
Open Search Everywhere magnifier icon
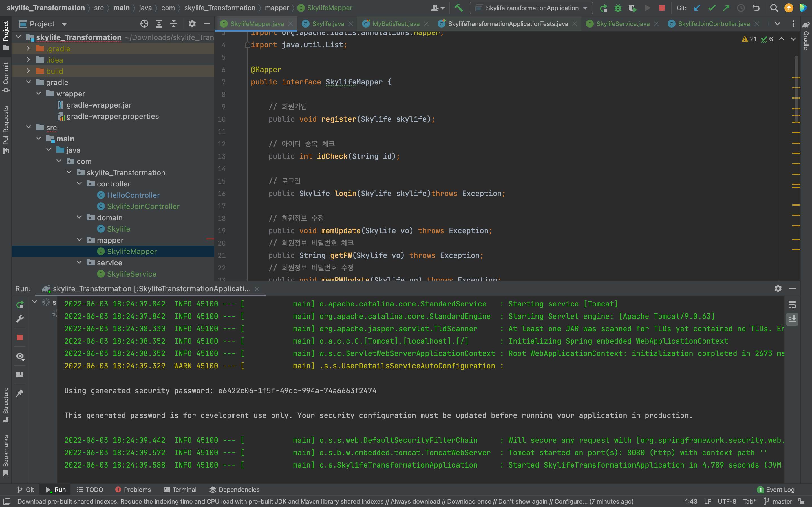pos(774,8)
